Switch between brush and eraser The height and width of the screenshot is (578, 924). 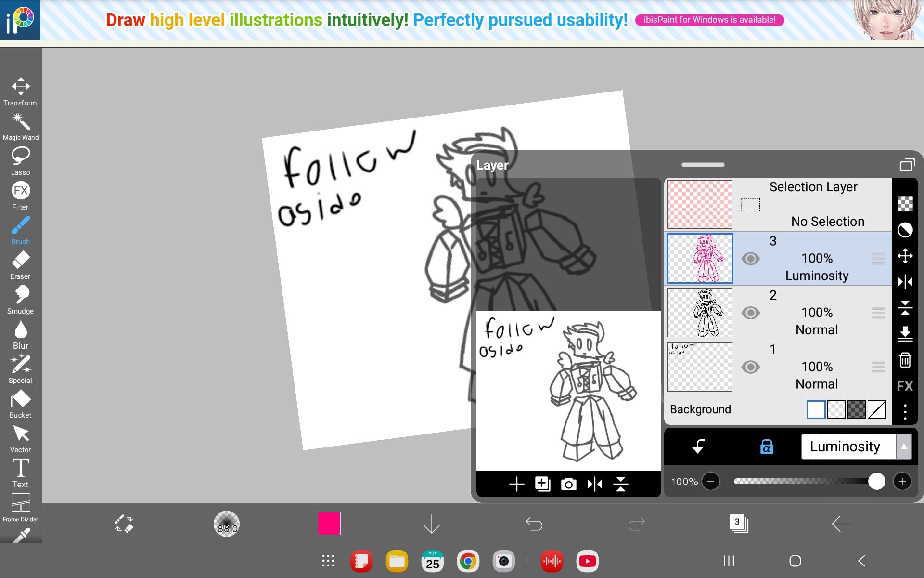click(x=124, y=524)
